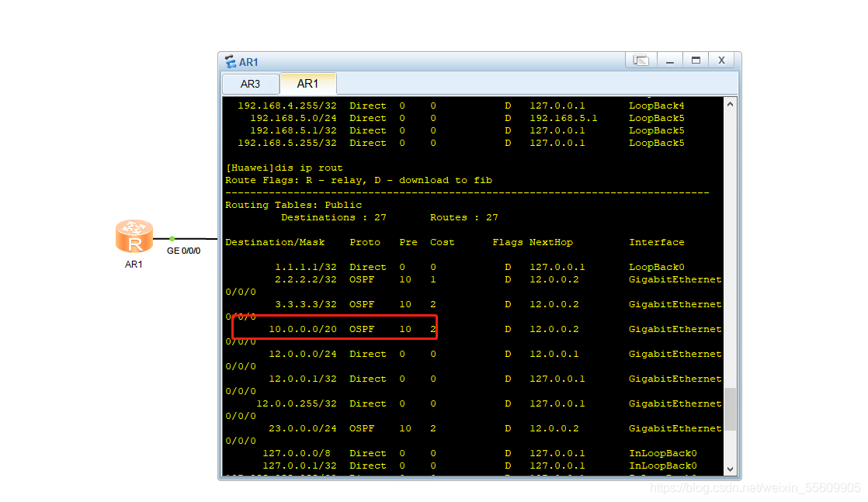Click the AR1 window title text
868x502 pixels.
click(x=248, y=62)
